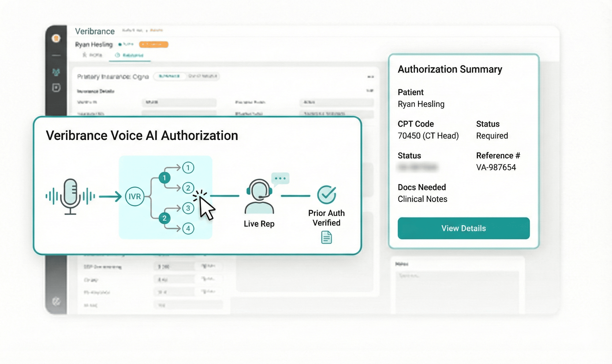Click the orange avatar icon in sidebar
The height and width of the screenshot is (364, 612).
pyautogui.click(x=56, y=38)
